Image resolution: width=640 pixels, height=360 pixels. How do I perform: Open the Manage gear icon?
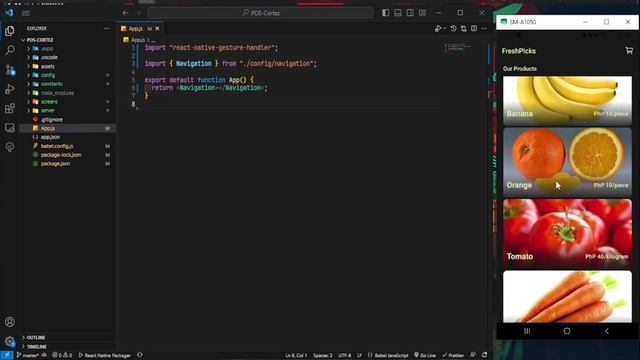click(x=9, y=341)
